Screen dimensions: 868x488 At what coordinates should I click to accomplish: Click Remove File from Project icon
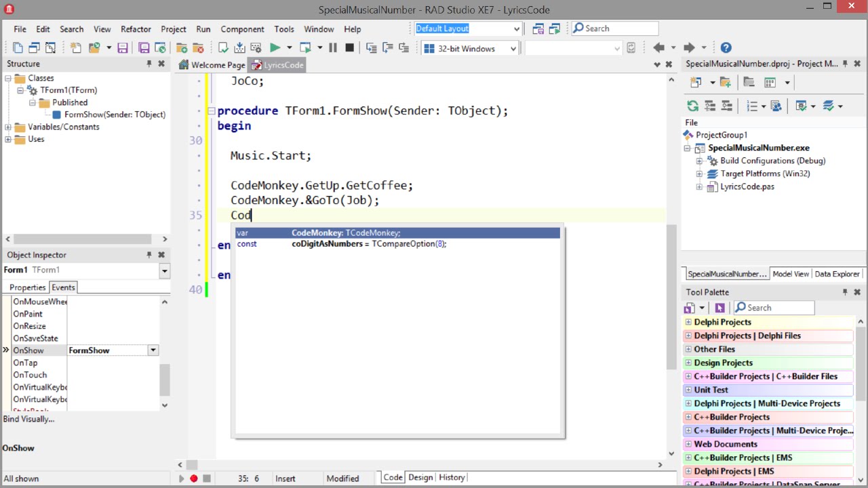[x=198, y=48]
